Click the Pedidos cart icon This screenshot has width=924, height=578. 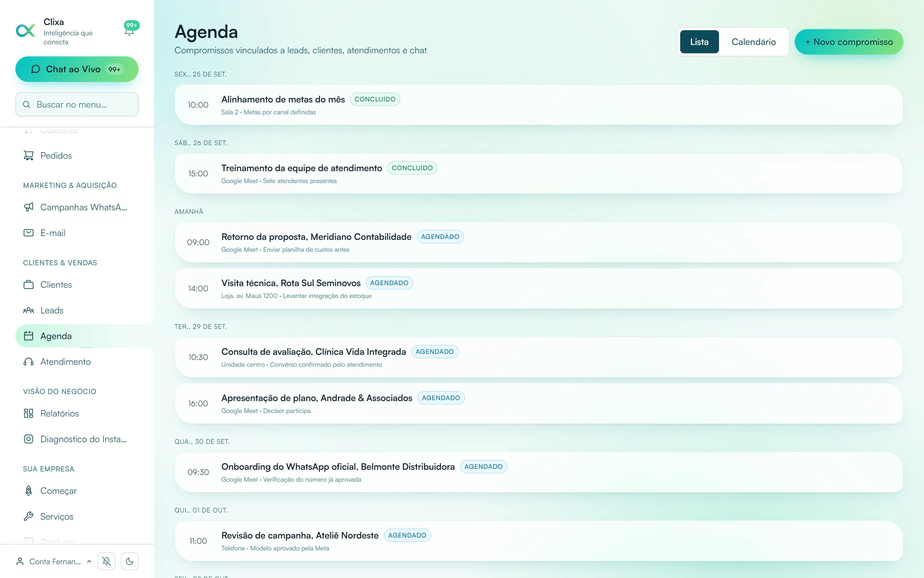(29, 156)
